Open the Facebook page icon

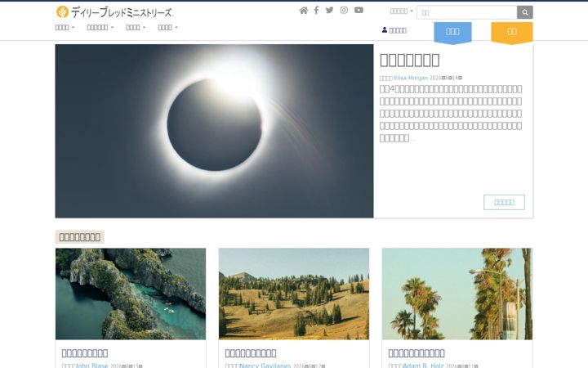[x=317, y=10]
